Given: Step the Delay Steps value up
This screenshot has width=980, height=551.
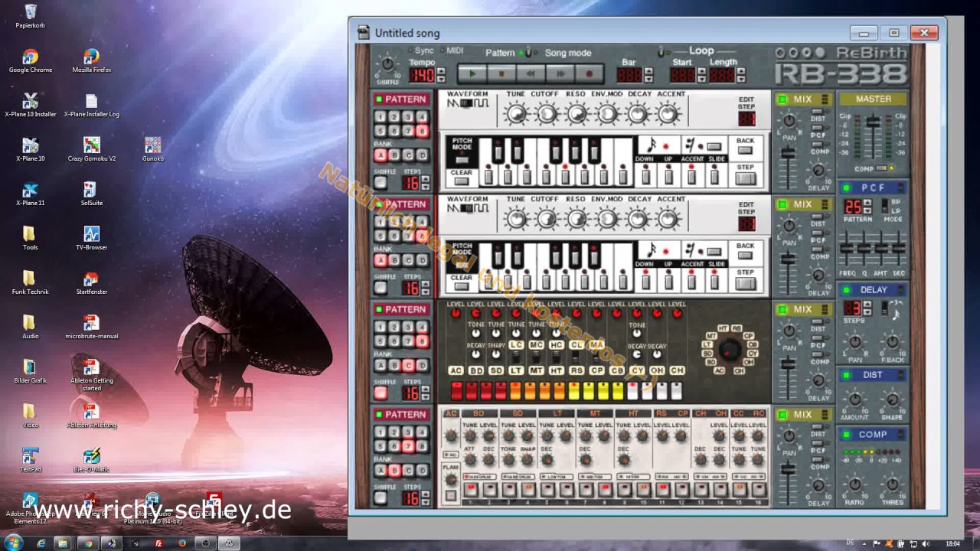Looking at the screenshot, I should click(868, 305).
